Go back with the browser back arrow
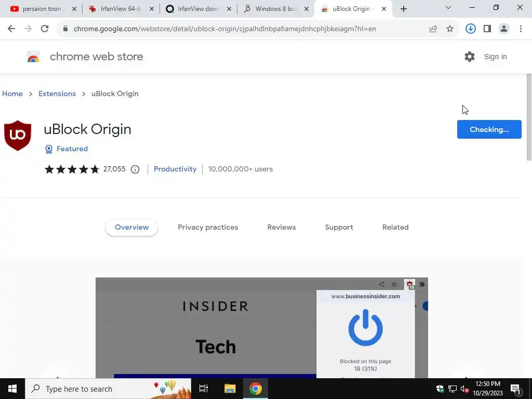The width and height of the screenshot is (532, 399). pos(11,29)
